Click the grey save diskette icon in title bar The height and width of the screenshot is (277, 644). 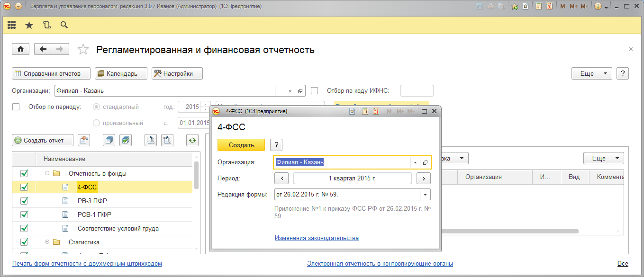tap(479, 6)
